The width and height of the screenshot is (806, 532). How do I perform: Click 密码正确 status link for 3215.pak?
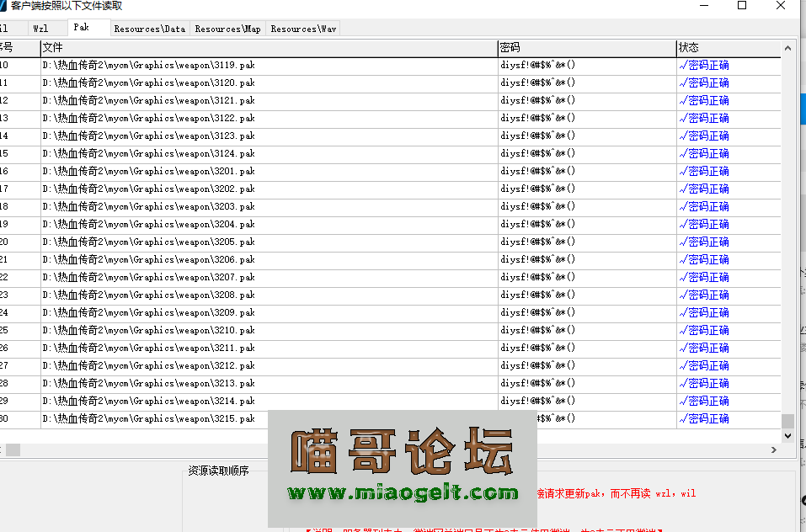pos(710,418)
